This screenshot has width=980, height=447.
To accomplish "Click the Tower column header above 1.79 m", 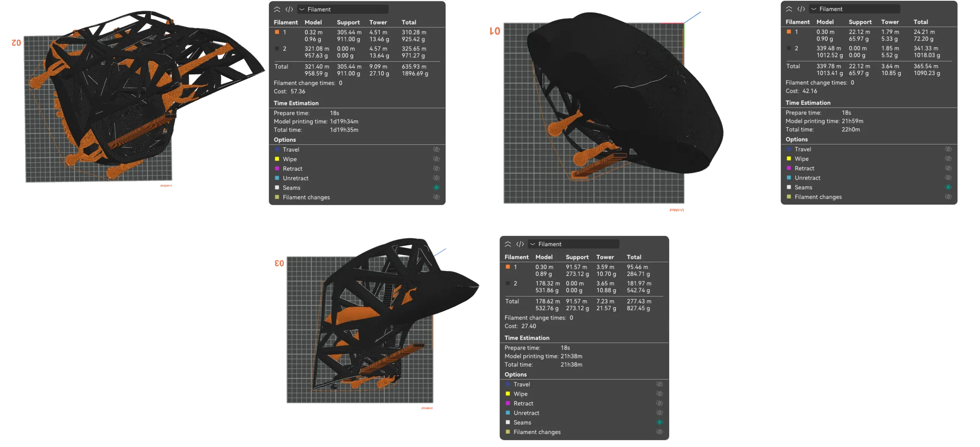I will click(890, 22).
